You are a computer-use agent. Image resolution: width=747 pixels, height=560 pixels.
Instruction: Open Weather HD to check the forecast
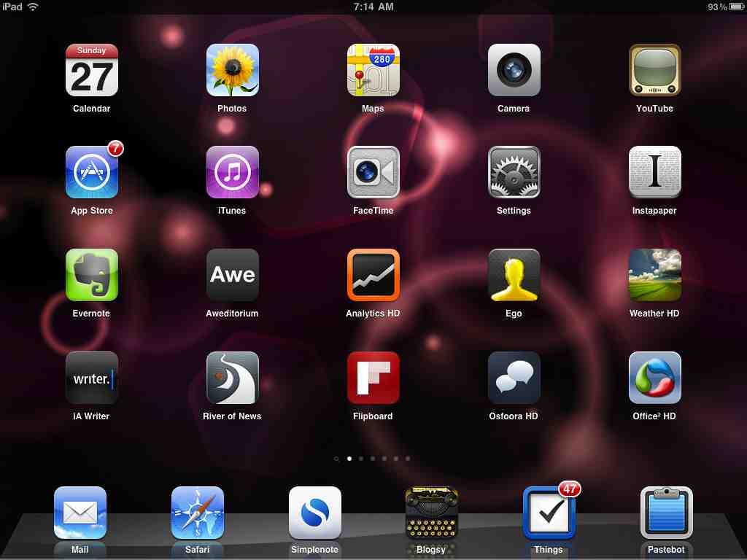(x=654, y=275)
